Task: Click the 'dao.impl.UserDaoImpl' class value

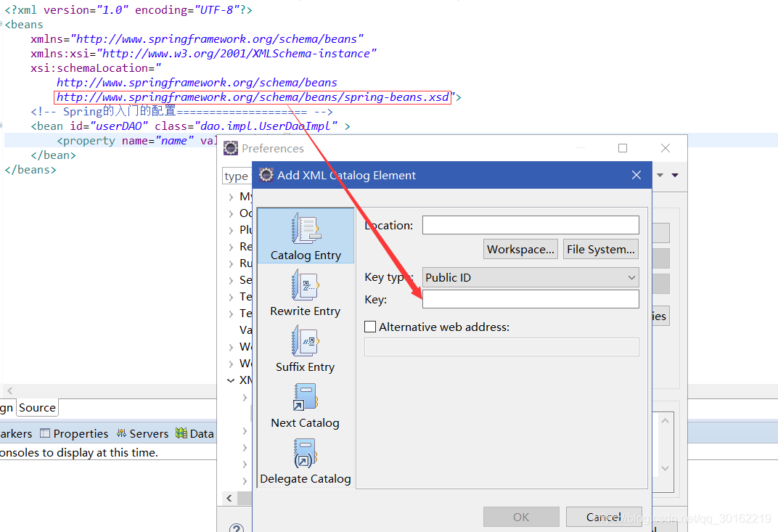Action: coord(266,126)
